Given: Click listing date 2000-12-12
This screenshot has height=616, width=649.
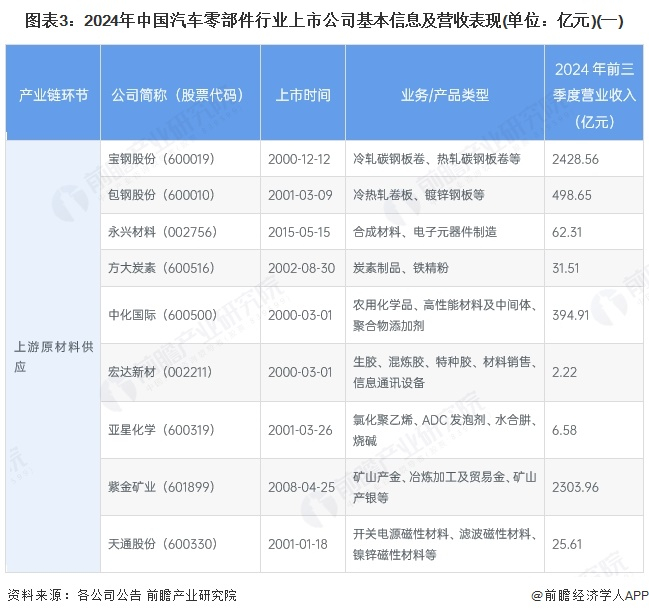Looking at the screenshot, I should click(x=299, y=159).
